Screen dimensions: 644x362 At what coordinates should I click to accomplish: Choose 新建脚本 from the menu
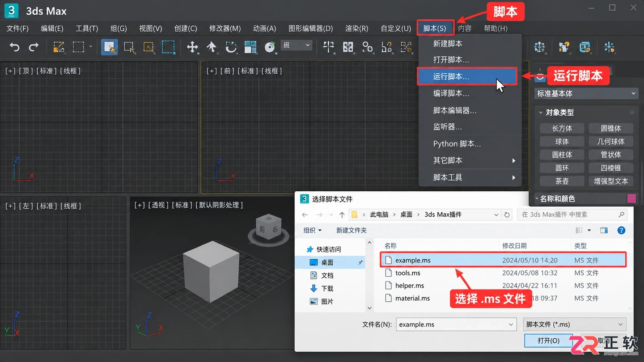tap(470, 44)
